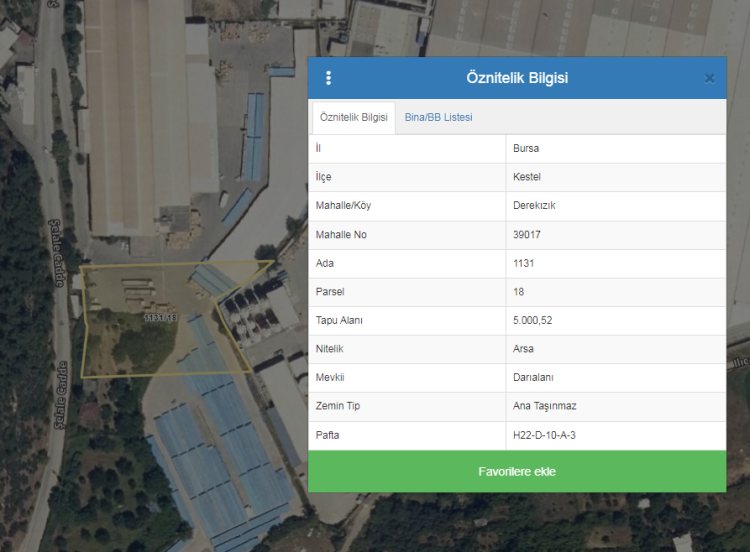Click the Tapu Alanı value 5.000,52
This screenshot has width=750, height=552.
532,321
